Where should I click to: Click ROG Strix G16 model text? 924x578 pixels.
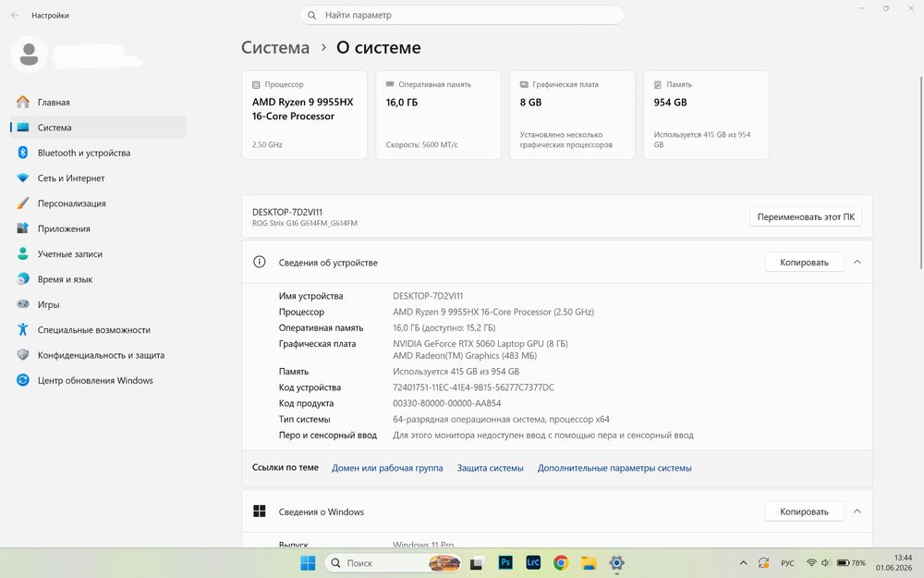305,224
